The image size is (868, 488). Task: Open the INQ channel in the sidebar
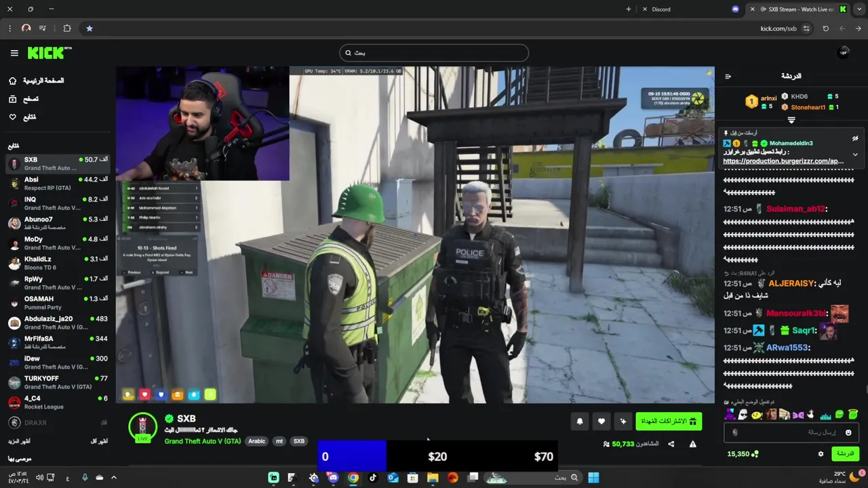coord(58,203)
